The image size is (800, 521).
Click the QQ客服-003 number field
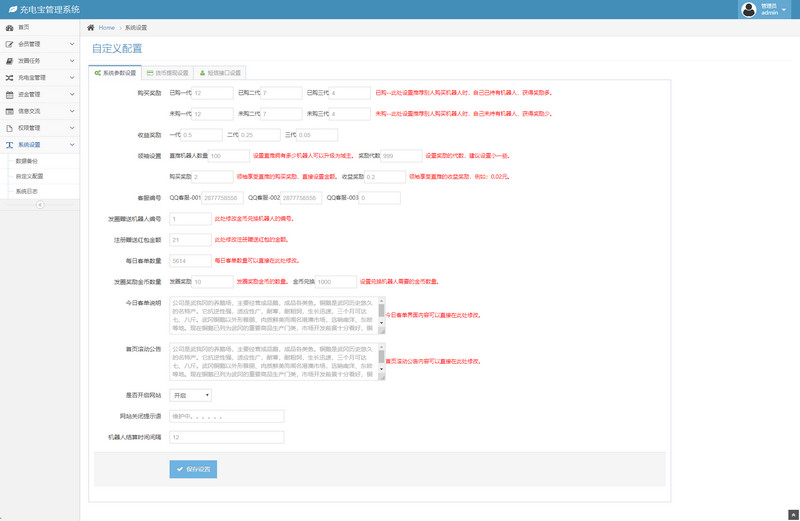click(380, 197)
